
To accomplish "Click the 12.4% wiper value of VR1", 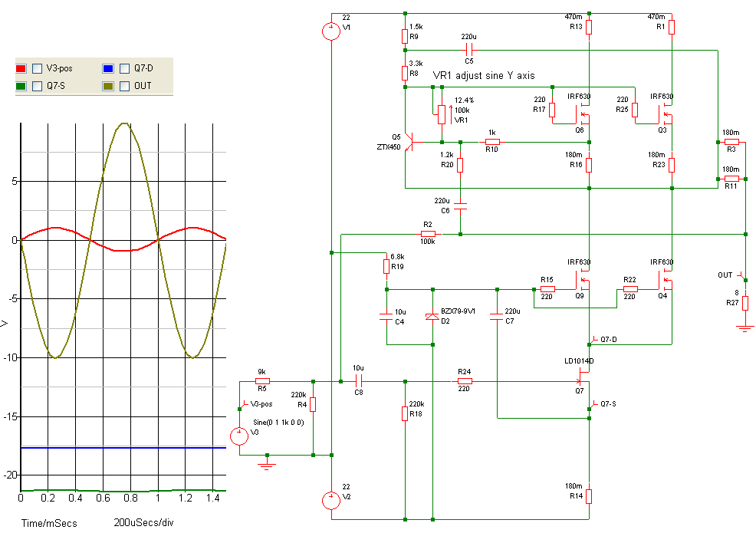I will pyautogui.click(x=465, y=100).
